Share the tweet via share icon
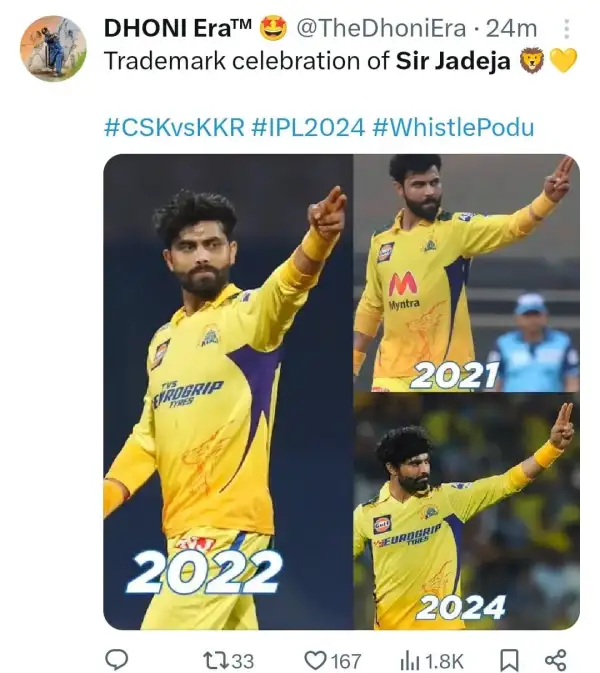The height and width of the screenshot is (673, 600). pyautogui.click(x=556, y=660)
